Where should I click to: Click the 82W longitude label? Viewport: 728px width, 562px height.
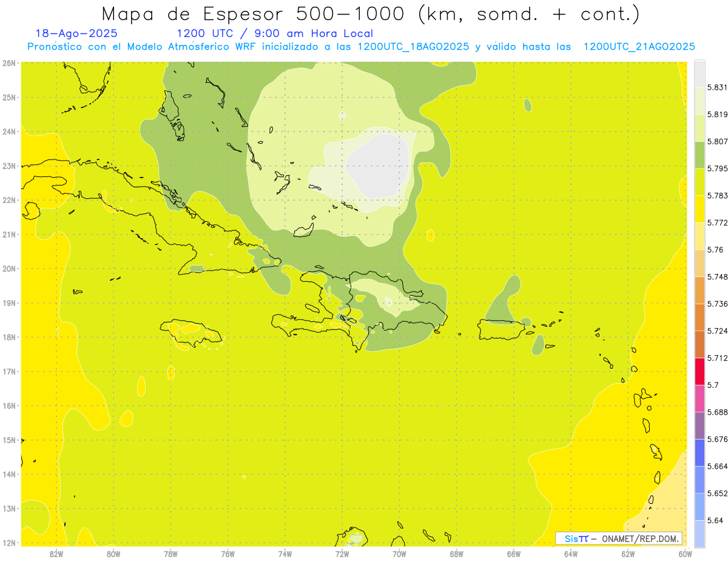[56, 554]
